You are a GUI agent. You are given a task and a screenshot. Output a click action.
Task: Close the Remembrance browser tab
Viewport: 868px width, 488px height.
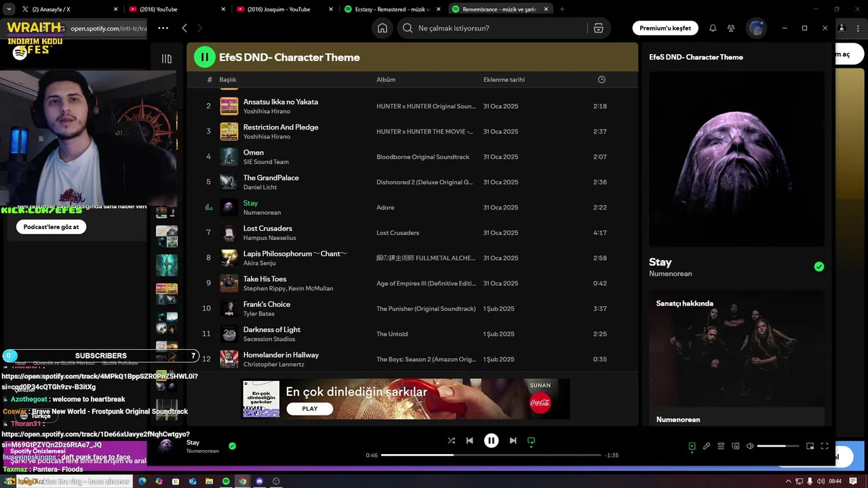click(545, 9)
